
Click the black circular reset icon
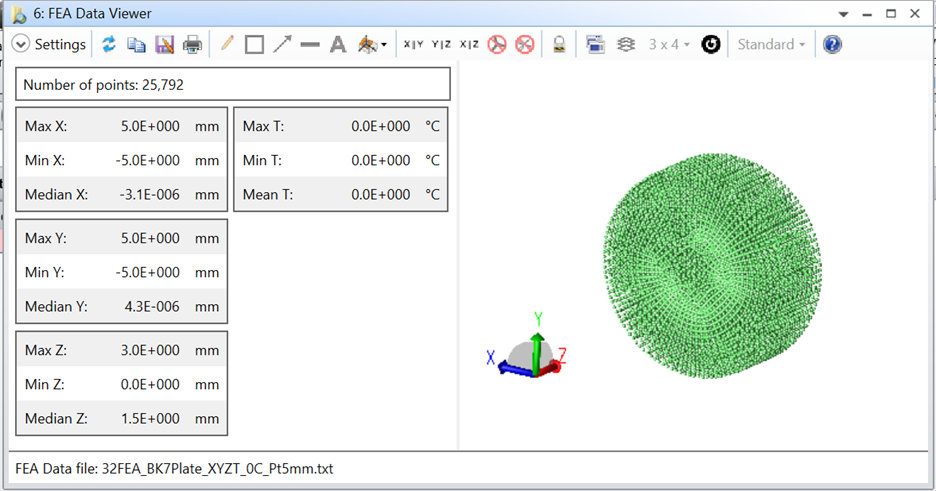pos(710,44)
